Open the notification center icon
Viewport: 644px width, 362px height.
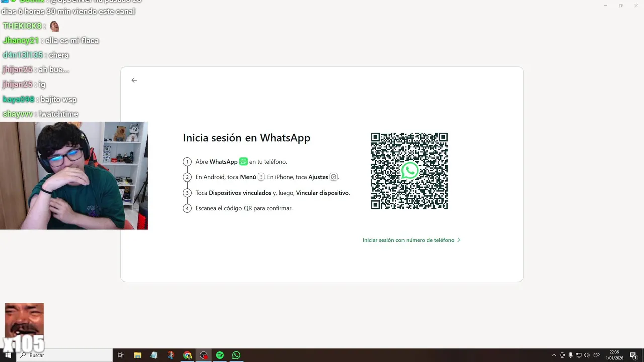click(633, 355)
